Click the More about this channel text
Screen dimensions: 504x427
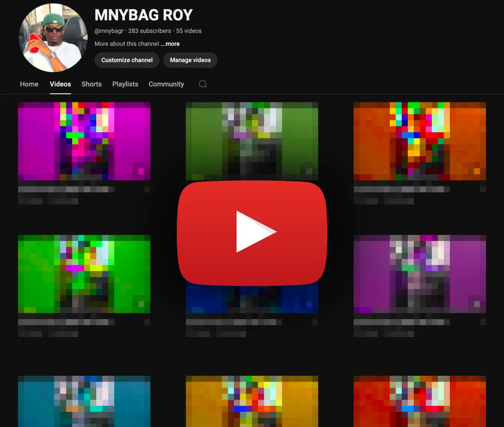click(127, 44)
